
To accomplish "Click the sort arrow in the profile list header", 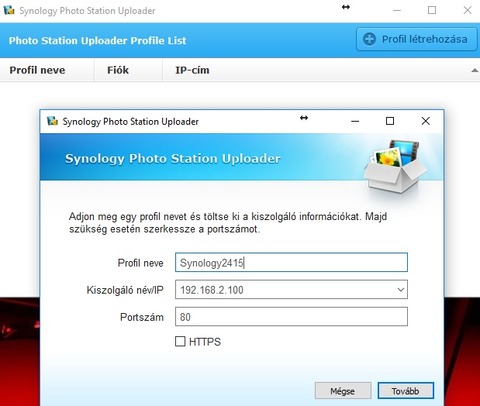I will tap(474, 70).
